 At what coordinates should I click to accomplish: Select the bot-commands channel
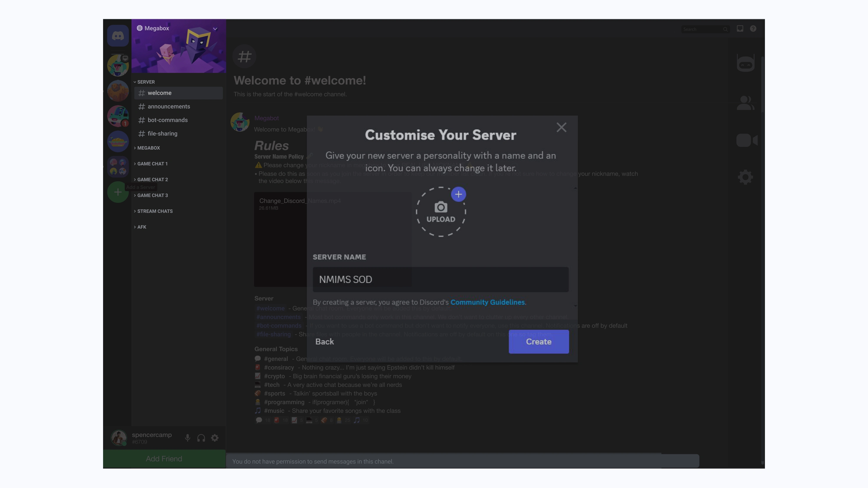coord(168,120)
